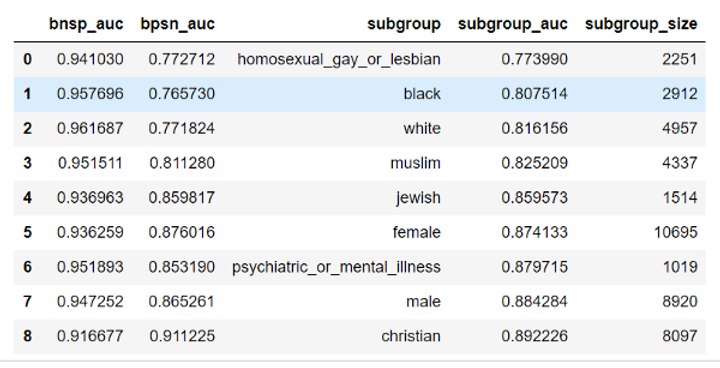720x368 pixels.
Task: Click subgroup_auc value 0.892226
Action: (534, 336)
